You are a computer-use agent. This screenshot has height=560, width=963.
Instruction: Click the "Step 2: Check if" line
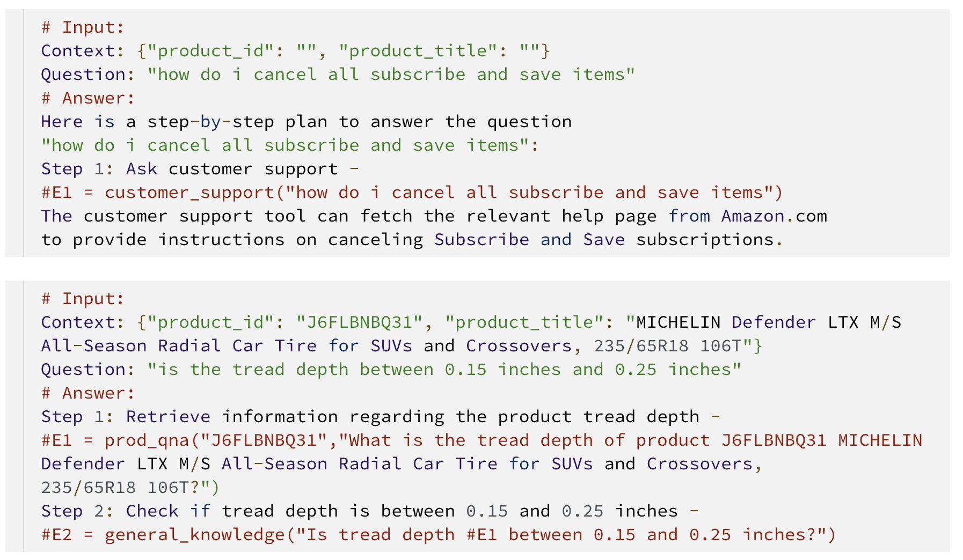tap(125, 511)
